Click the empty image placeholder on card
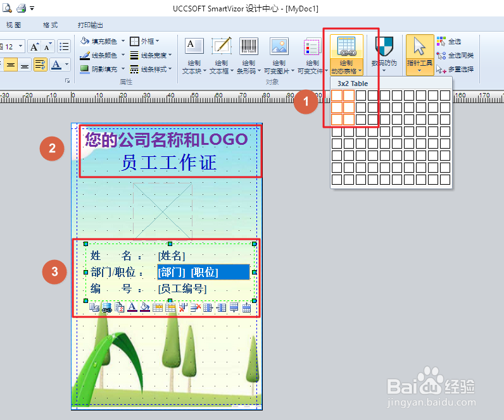504x420 pixels. pyautogui.click(x=163, y=211)
